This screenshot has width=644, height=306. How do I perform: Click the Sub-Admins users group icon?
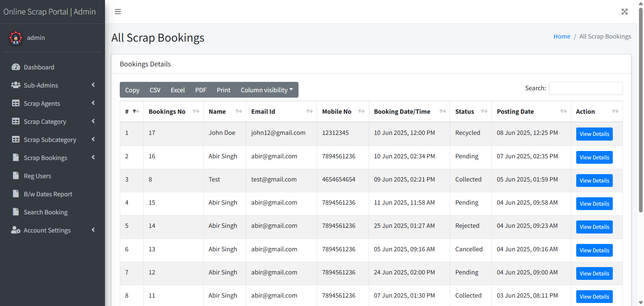tap(16, 85)
